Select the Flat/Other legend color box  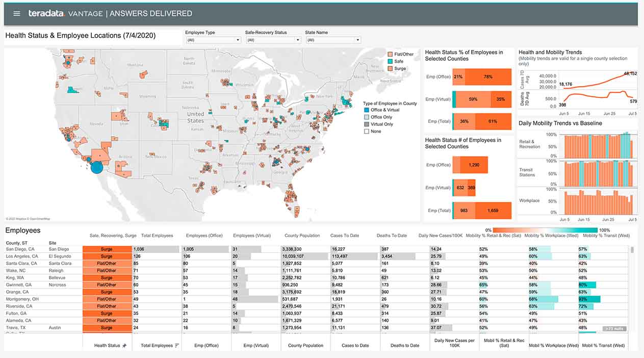click(x=390, y=54)
